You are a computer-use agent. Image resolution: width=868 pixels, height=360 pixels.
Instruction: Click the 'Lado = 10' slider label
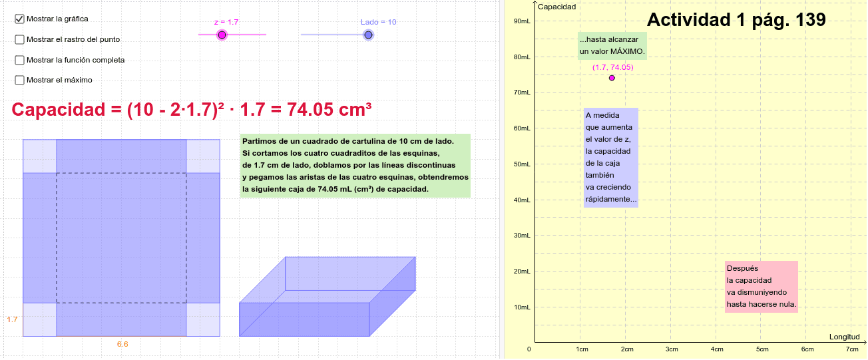click(379, 22)
